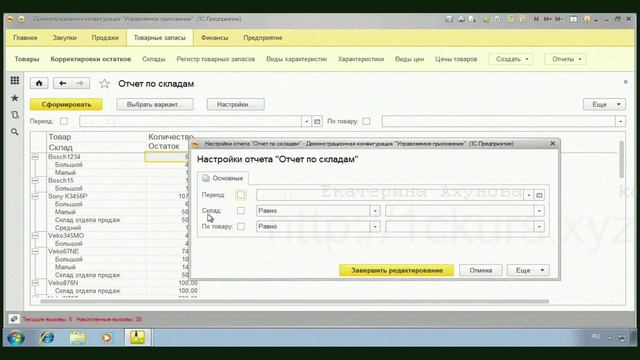Click the green Get link icon
Screen dimensions: 640x360
(486, 19)
